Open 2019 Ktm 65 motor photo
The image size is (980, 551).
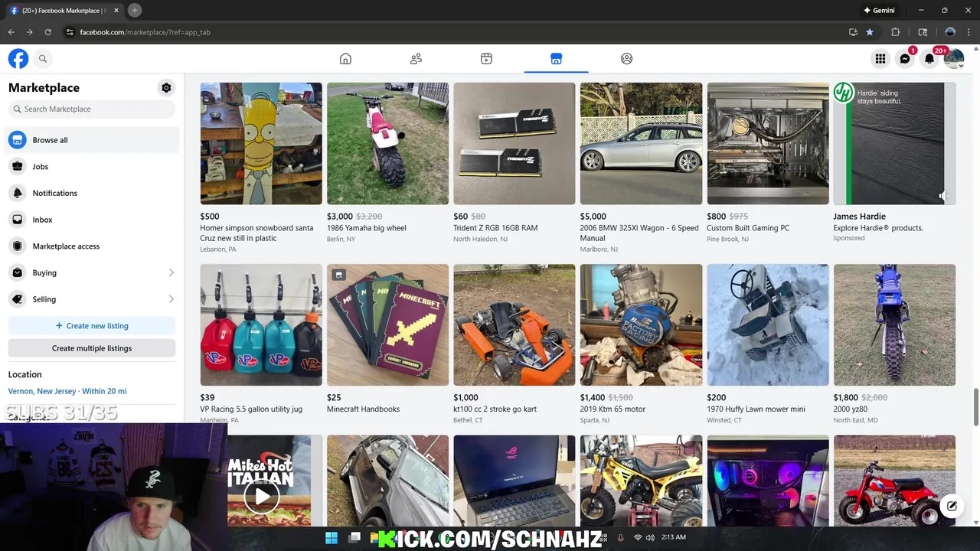(x=641, y=324)
